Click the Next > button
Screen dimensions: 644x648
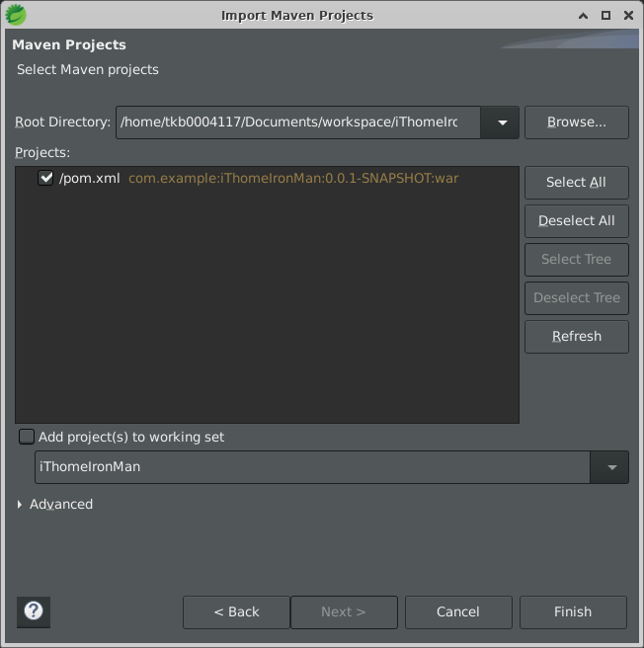(x=344, y=612)
